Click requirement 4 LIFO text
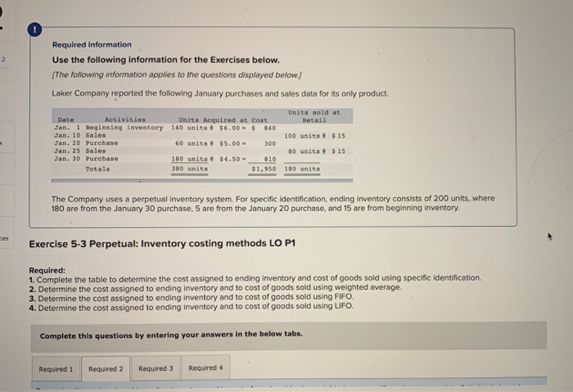The height and width of the screenshot is (392, 573). tap(191, 307)
